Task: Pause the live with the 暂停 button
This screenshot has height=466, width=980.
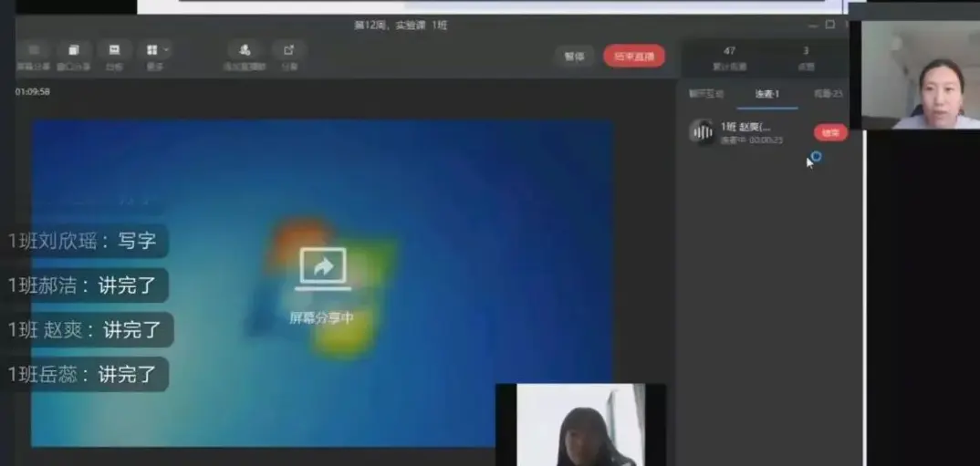Action: point(574,57)
